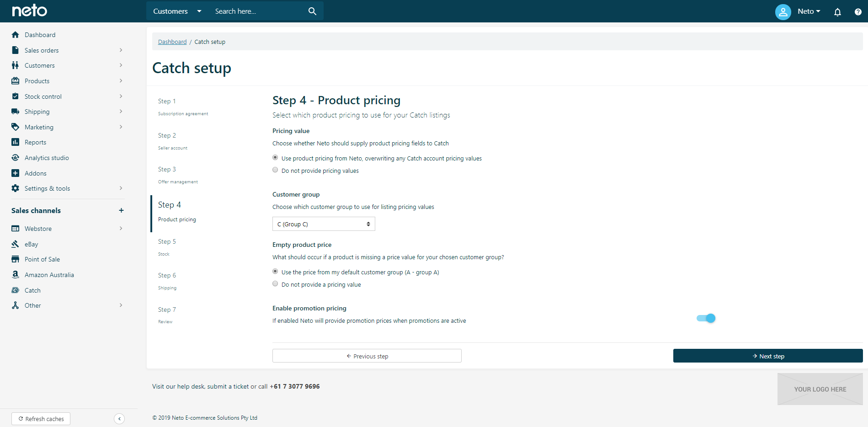Click the Customers people icon
Viewport: 868px width, 427px height.
[16, 65]
